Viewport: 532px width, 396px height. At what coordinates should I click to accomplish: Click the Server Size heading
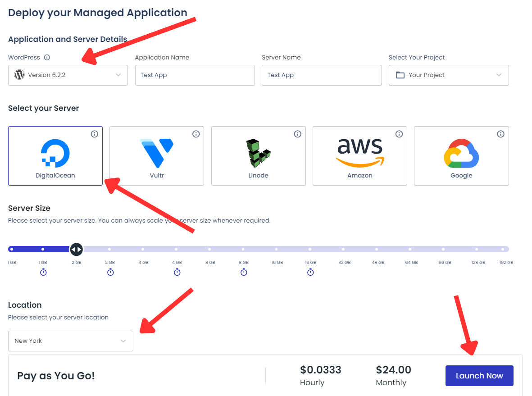pyautogui.click(x=29, y=208)
